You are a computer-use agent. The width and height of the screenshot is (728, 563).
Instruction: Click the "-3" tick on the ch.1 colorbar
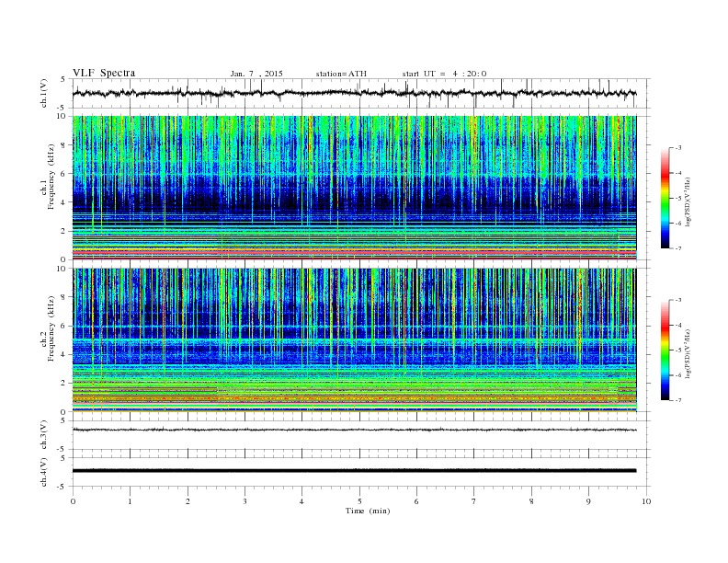[678, 148]
